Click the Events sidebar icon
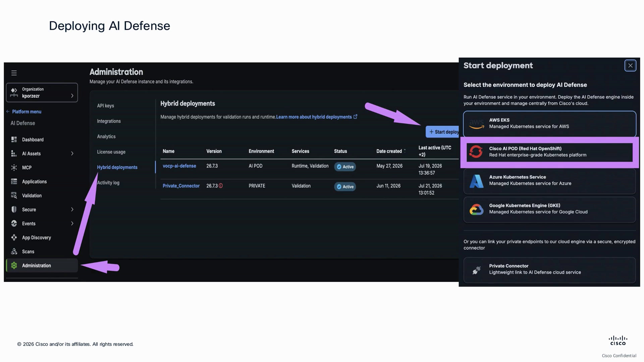This screenshot has width=644, height=362. point(14,223)
